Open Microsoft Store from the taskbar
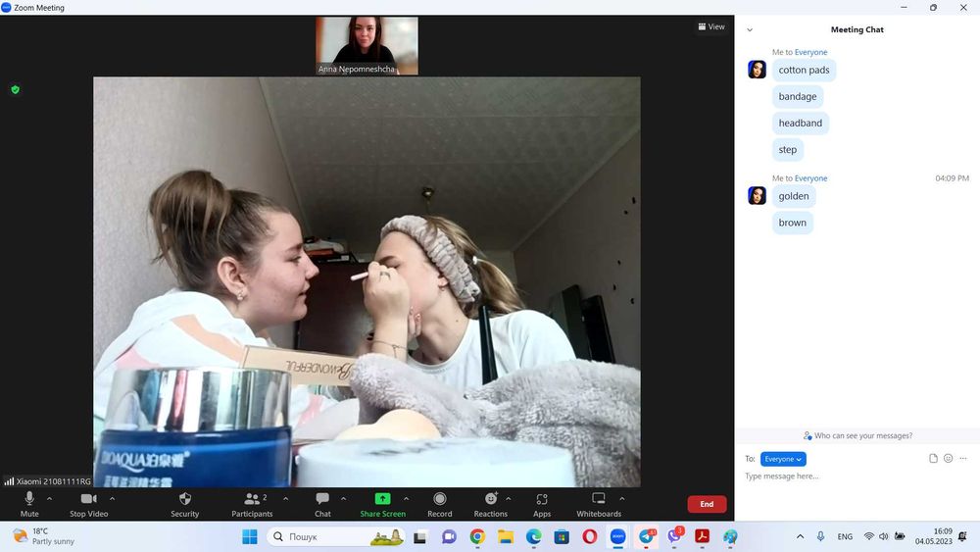 (562, 536)
